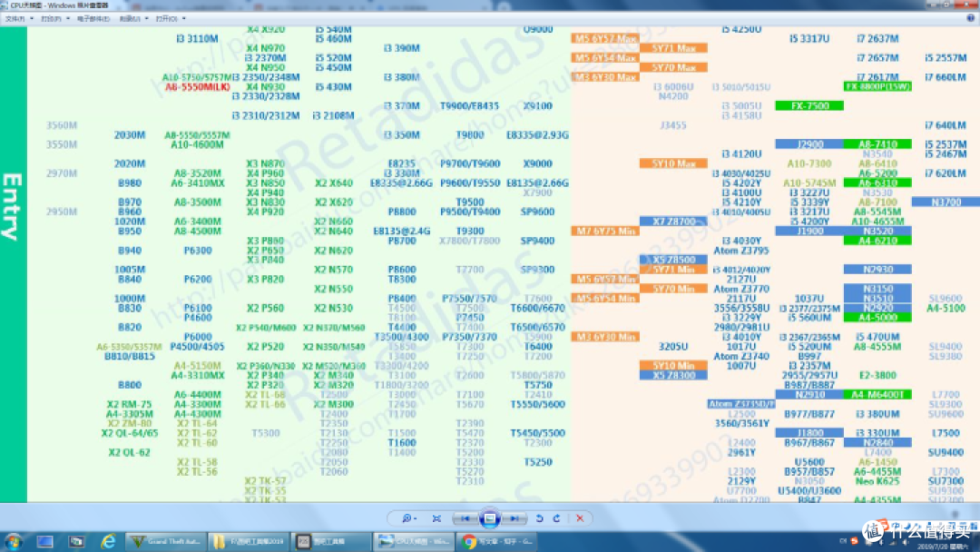Image resolution: width=980 pixels, height=552 pixels.
Task: Click the taskbar date and time
Action: coord(943,546)
